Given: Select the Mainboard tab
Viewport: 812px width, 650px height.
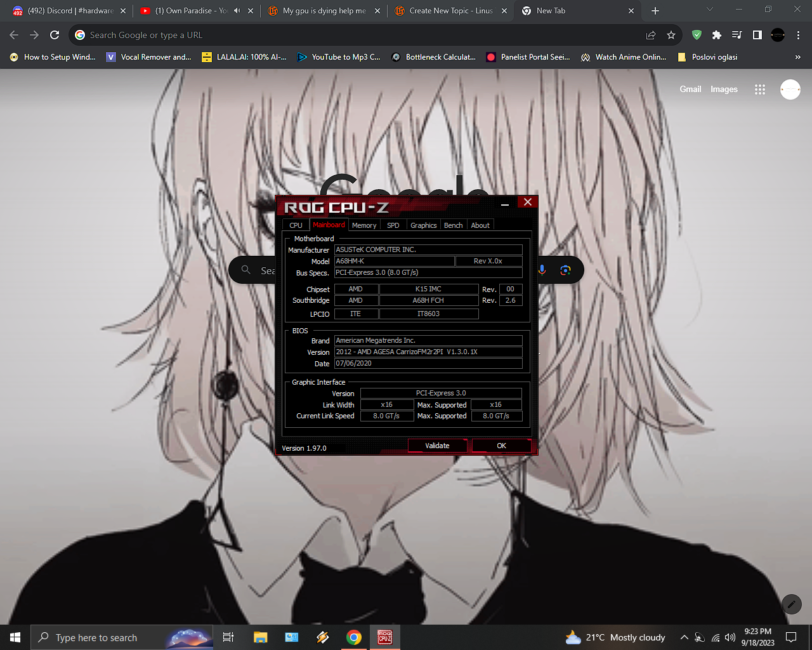Looking at the screenshot, I should click(329, 225).
